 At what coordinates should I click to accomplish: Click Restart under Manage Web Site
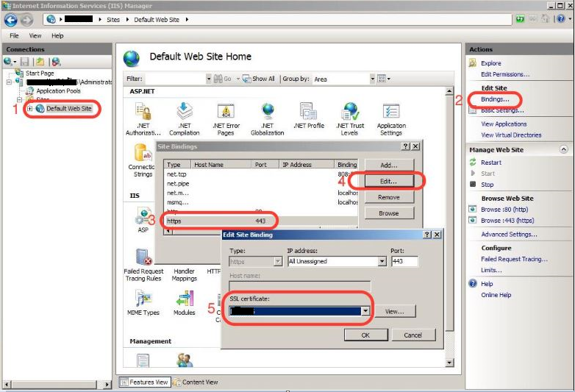491,163
